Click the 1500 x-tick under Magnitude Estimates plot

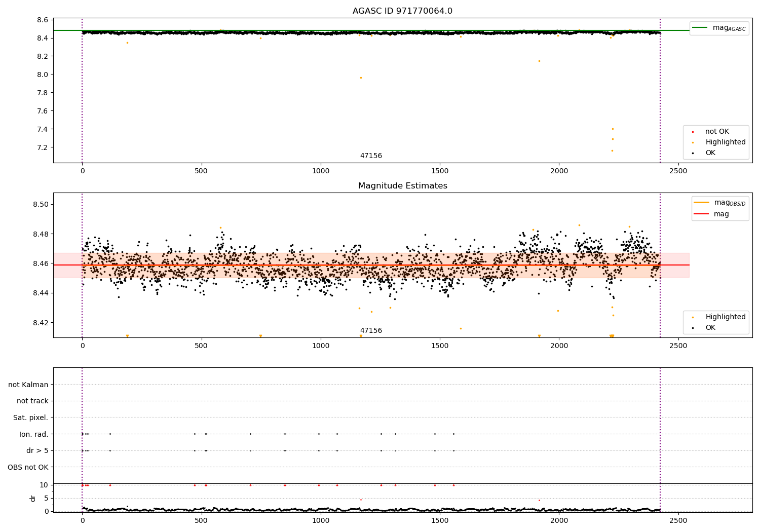(440, 346)
